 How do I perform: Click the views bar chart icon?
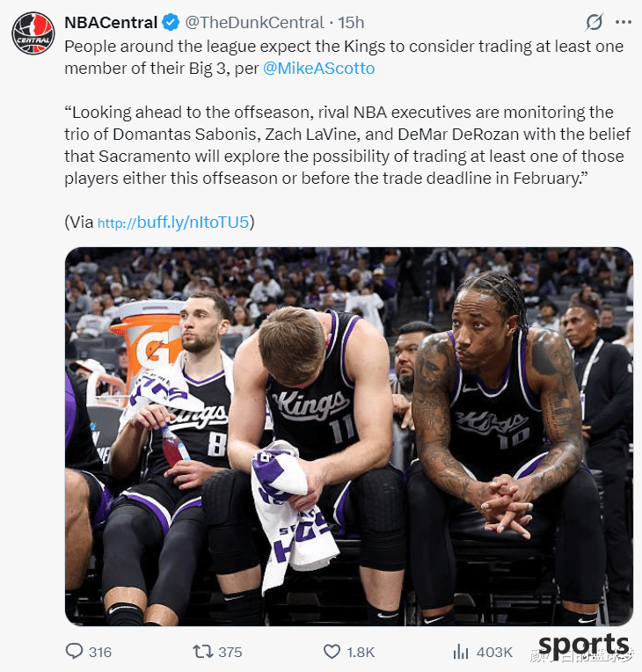coord(461,652)
